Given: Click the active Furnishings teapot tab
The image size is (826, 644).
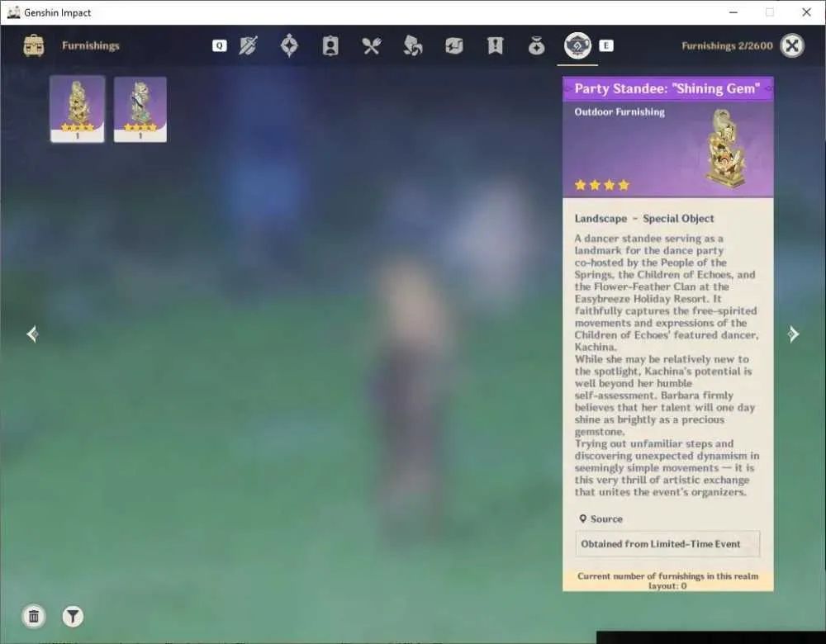Looking at the screenshot, I should (x=577, y=45).
